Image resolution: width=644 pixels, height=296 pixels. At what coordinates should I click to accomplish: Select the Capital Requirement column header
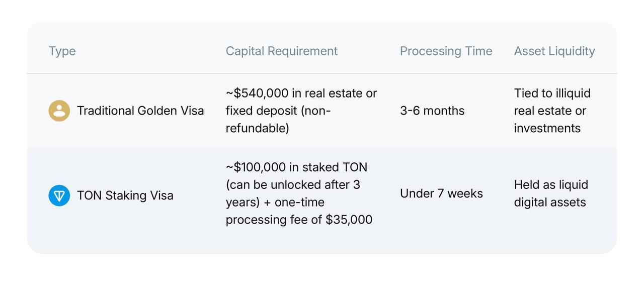pos(282,51)
